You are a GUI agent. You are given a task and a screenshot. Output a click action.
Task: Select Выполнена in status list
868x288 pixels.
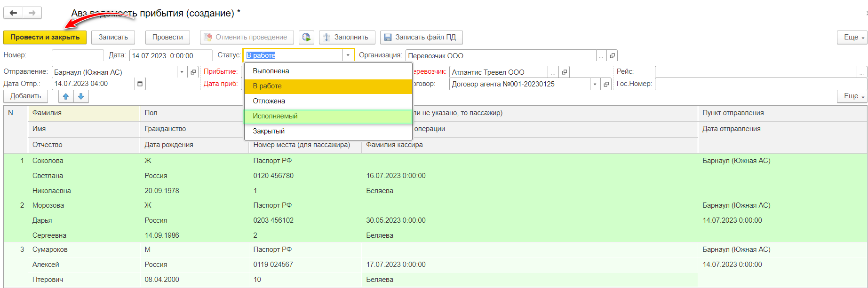271,71
